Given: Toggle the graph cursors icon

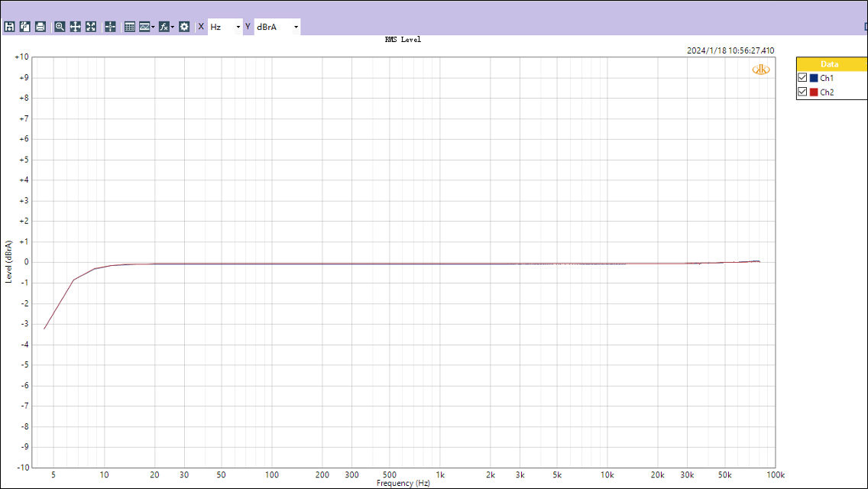Looking at the screenshot, I should click(x=110, y=27).
